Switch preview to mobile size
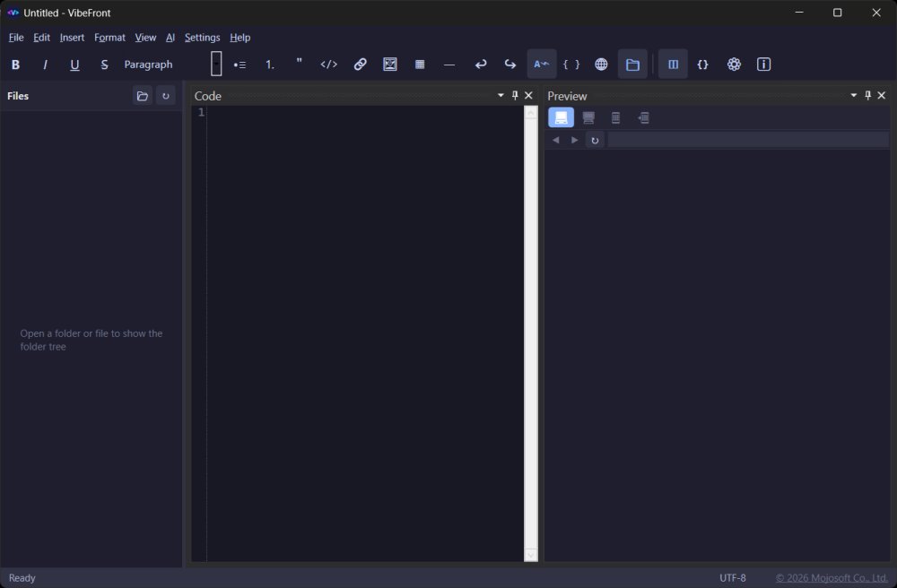The width and height of the screenshot is (897, 588). click(615, 117)
